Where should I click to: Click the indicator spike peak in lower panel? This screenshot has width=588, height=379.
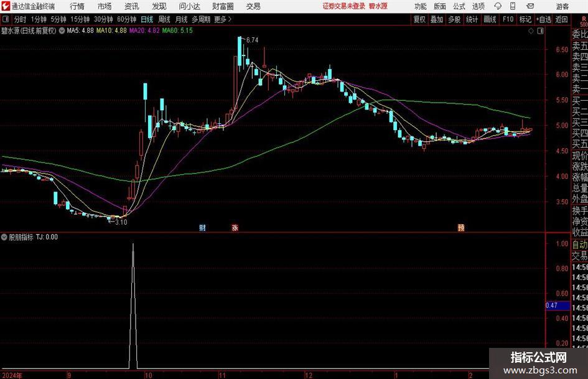(x=133, y=245)
